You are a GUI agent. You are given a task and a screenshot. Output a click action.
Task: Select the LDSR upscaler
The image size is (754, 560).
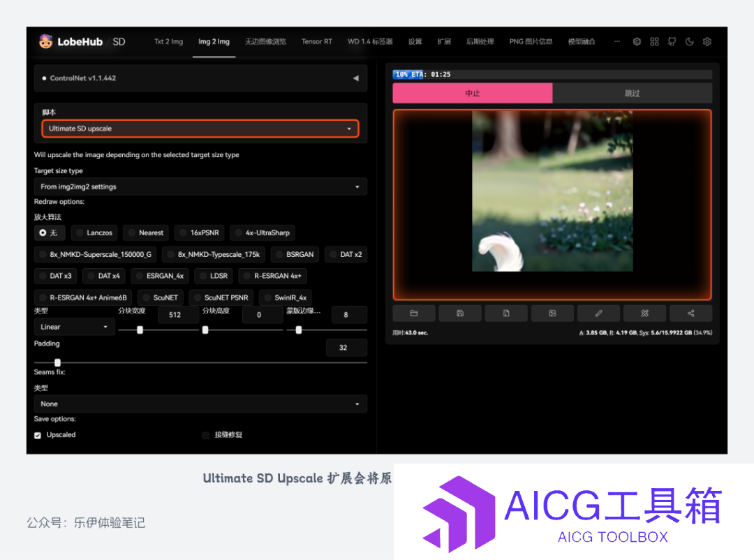pyautogui.click(x=214, y=276)
